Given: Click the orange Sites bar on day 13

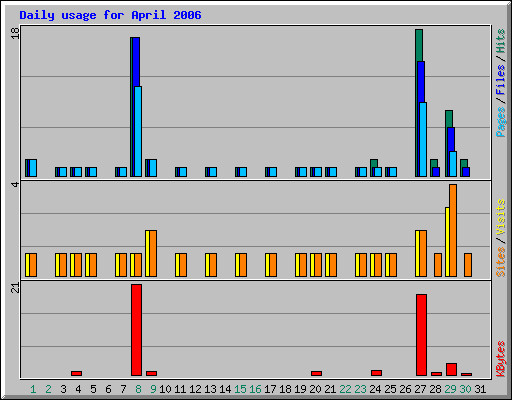Looking at the screenshot, I should pyautogui.click(x=213, y=265).
